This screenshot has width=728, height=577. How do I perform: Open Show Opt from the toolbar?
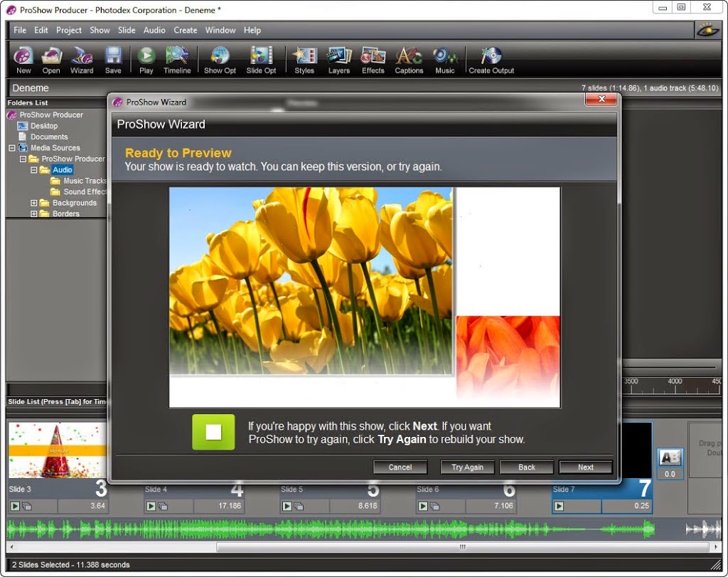click(220, 60)
